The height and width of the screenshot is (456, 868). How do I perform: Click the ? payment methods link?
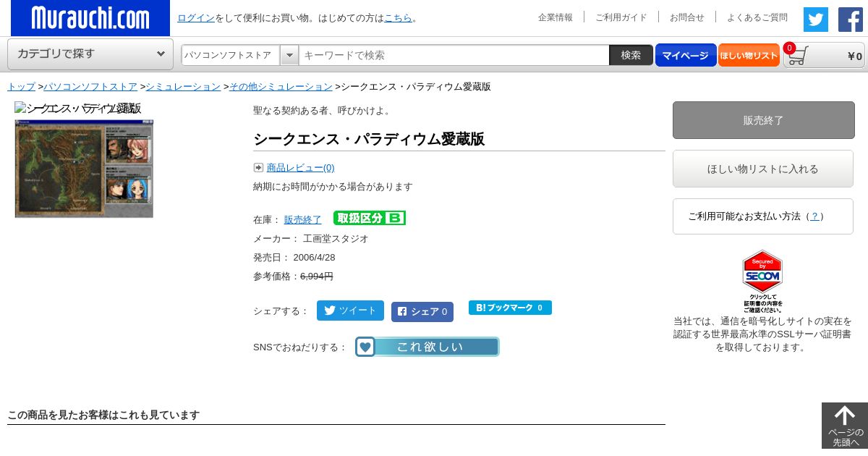click(x=815, y=216)
